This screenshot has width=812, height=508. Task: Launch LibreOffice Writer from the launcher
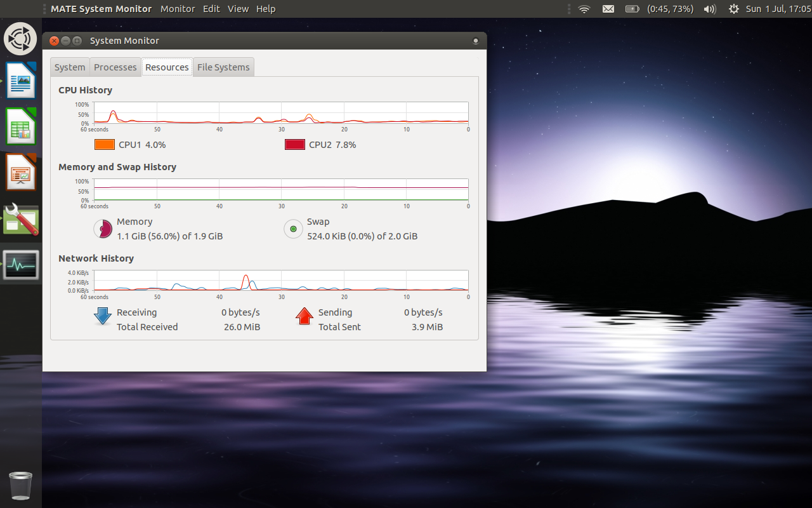point(21,80)
